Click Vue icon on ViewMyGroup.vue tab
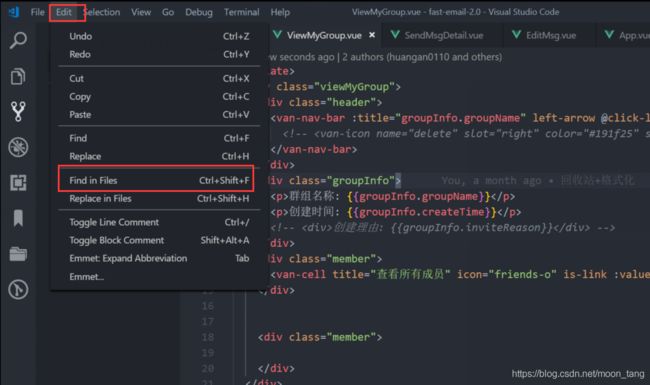Viewport: 650px width, 385px height. point(277,35)
